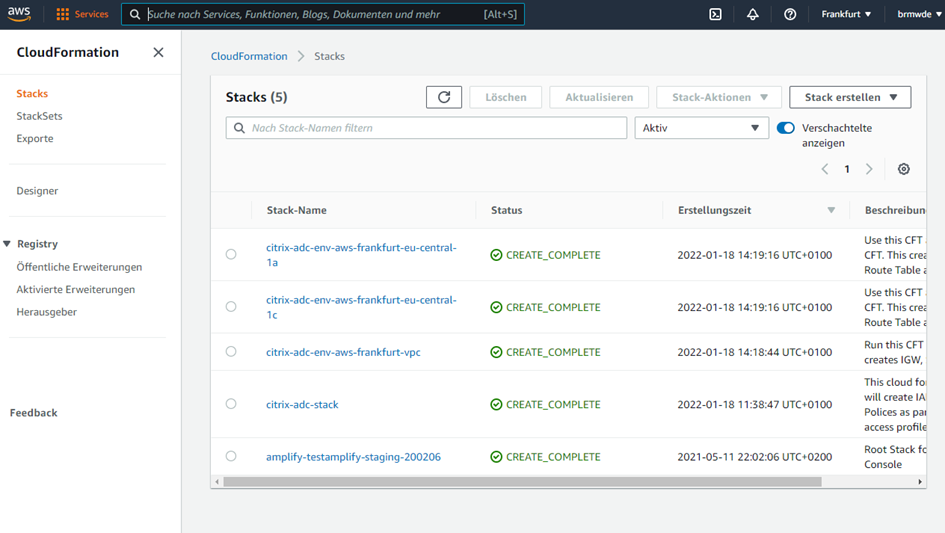The image size is (945, 533).
Task: Click creation time 2022-01-18 11:38:47 UTC+0100
Action: (x=755, y=405)
